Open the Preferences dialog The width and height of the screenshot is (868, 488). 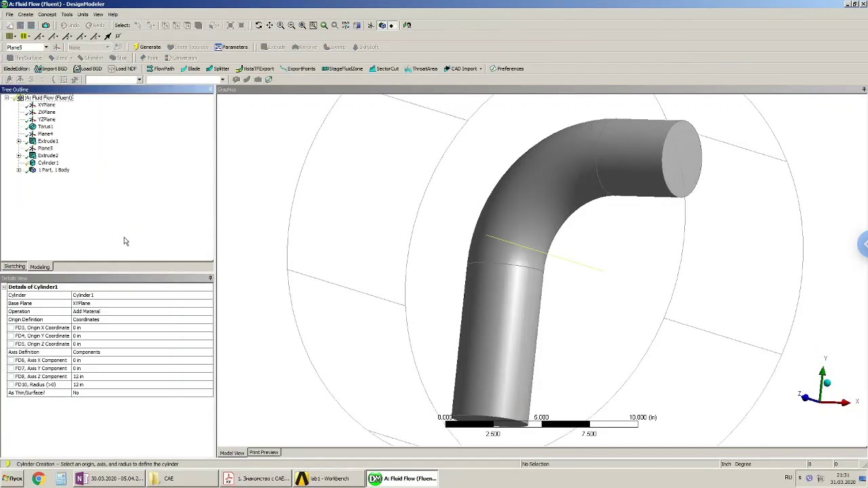(x=507, y=68)
